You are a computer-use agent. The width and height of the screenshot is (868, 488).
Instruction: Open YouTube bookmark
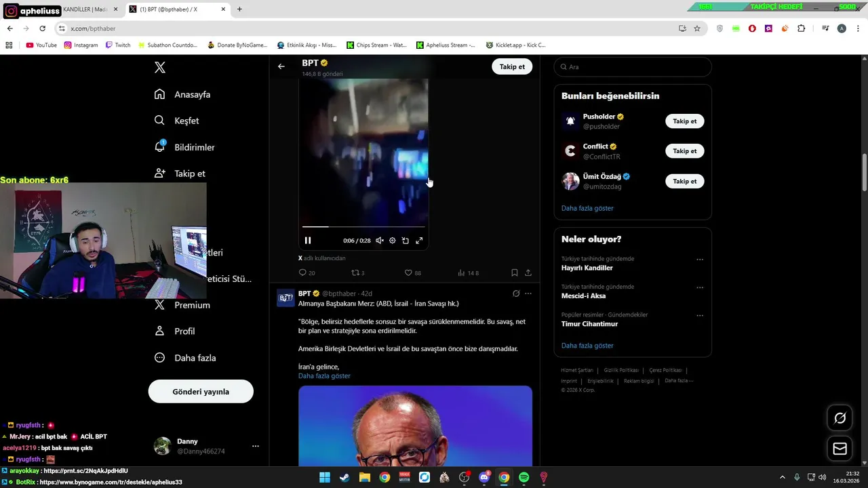click(41, 45)
